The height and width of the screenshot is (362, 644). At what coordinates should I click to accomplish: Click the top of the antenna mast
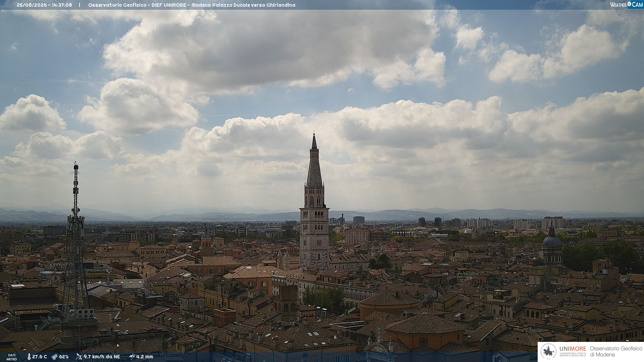click(76, 166)
